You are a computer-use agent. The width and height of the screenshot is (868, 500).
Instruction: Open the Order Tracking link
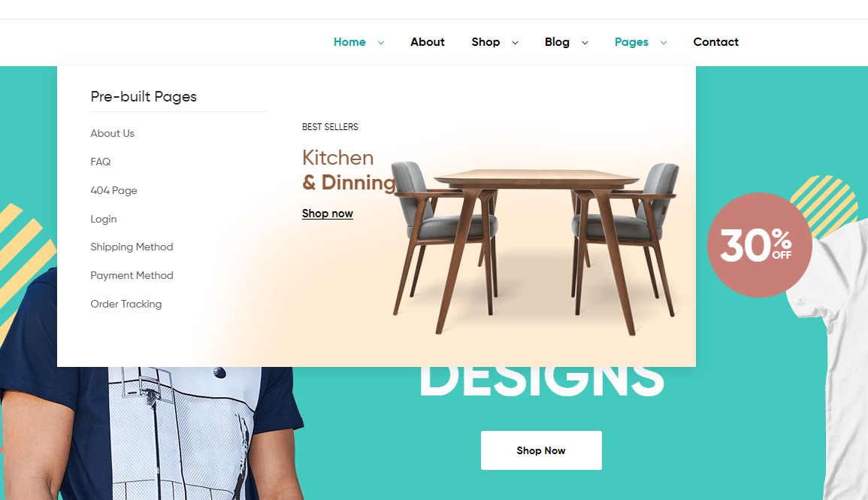click(x=126, y=304)
